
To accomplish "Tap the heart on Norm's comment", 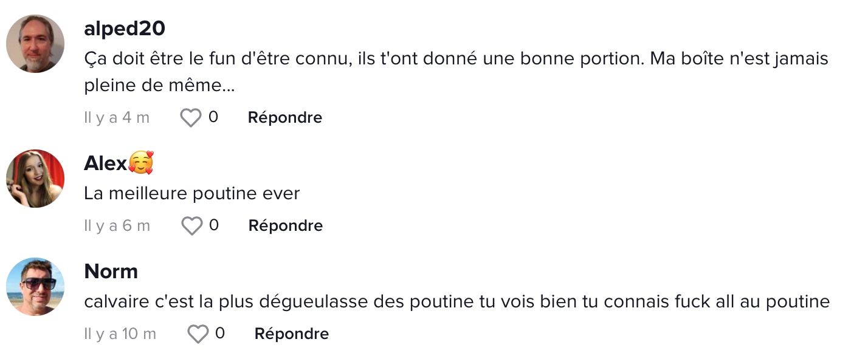I will click(198, 334).
